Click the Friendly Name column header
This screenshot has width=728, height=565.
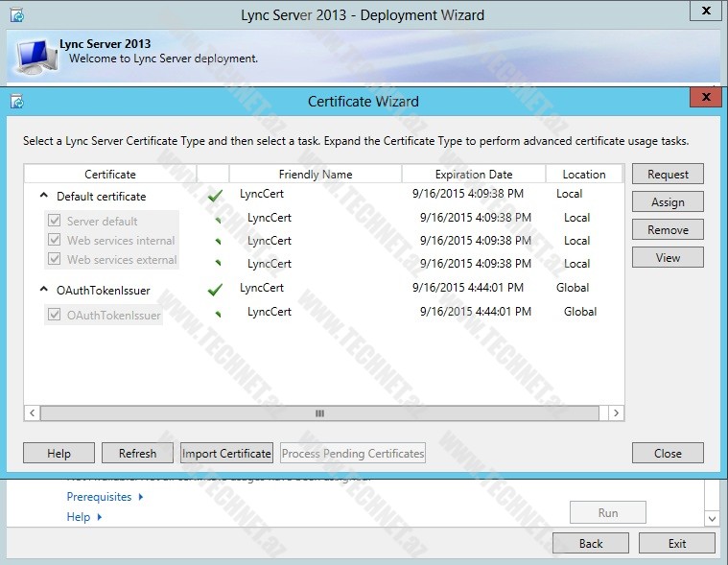click(315, 175)
